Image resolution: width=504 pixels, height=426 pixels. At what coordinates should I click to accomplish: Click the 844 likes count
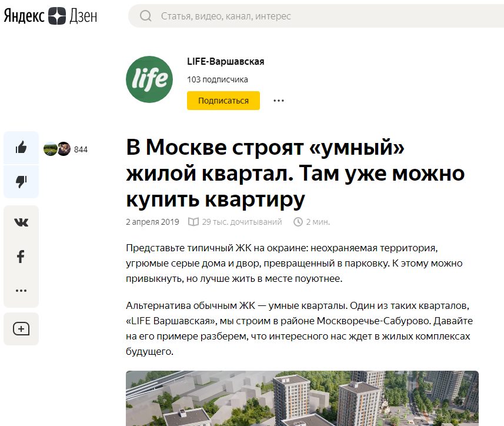(81, 149)
